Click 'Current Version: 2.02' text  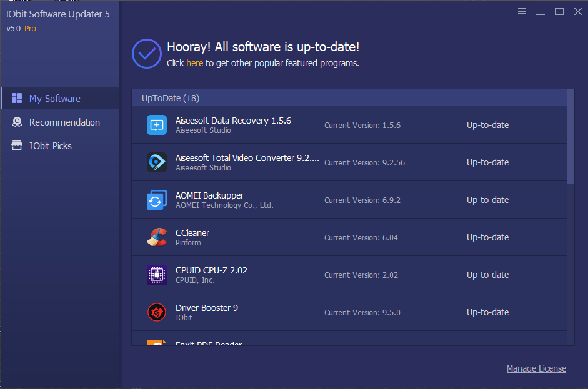click(x=361, y=275)
